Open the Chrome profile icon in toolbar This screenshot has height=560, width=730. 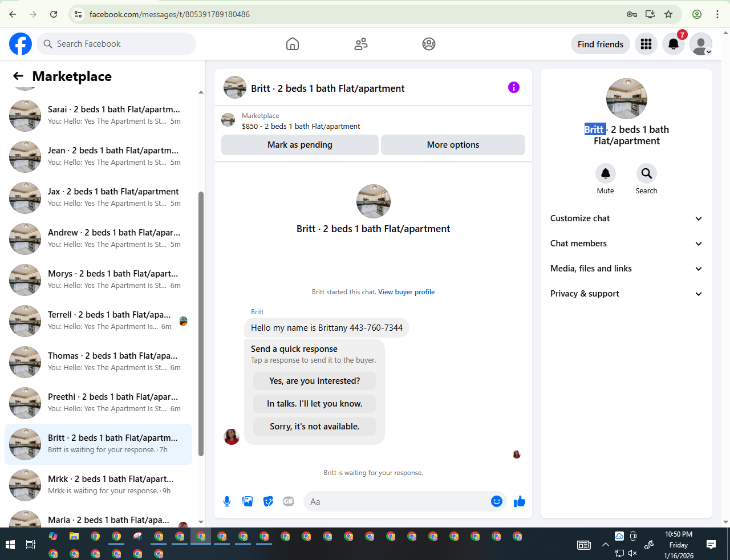(x=696, y=14)
